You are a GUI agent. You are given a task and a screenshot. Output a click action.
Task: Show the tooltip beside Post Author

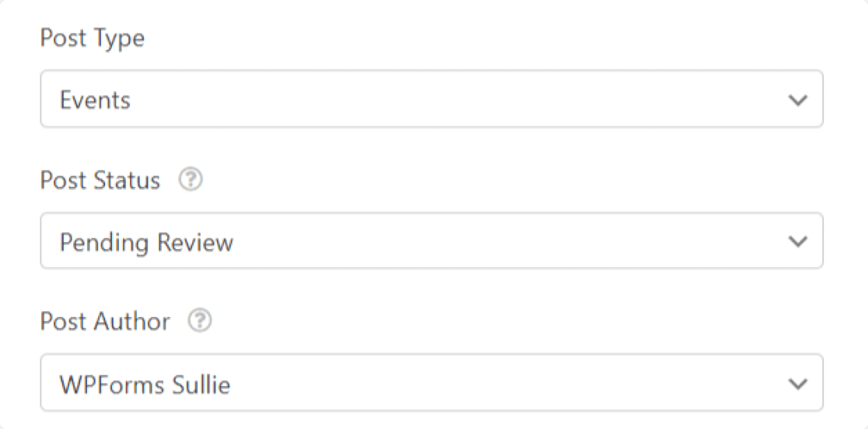[x=200, y=322]
